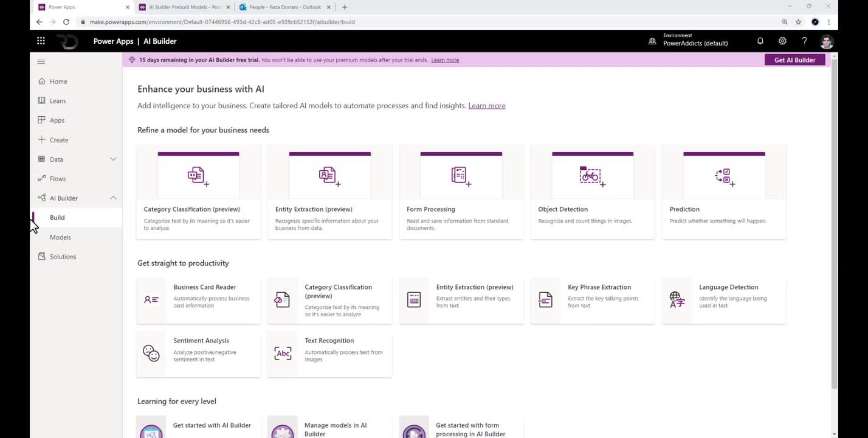Expand the Data section chevron
Image resolution: width=868 pixels, height=438 pixels.
[x=113, y=159]
